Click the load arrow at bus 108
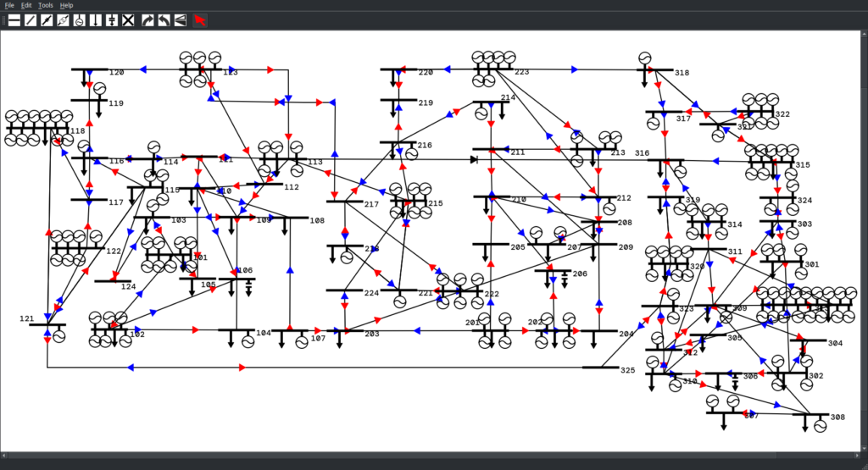This screenshot has height=470, width=868. tap(285, 227)
